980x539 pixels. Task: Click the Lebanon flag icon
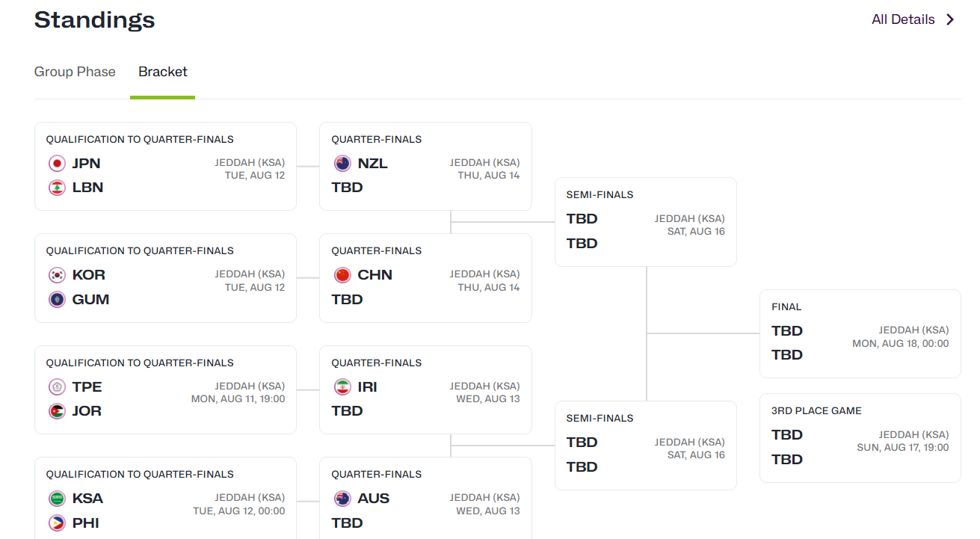click(57, 188)
